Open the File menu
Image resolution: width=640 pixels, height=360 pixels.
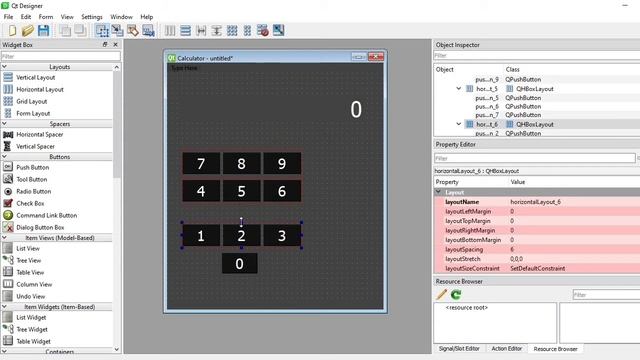[x=8, y=17]
